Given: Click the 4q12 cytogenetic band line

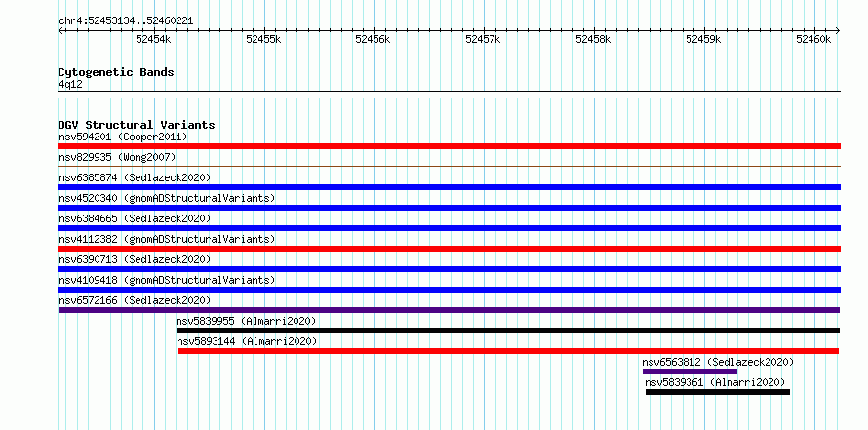Looking at the screenshot, I should pos(449,95).
